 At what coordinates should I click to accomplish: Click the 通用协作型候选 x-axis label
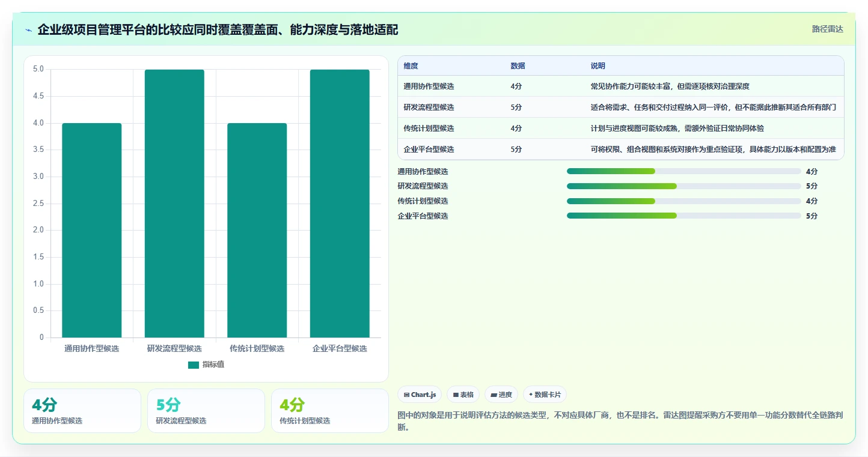coord(92,348)
